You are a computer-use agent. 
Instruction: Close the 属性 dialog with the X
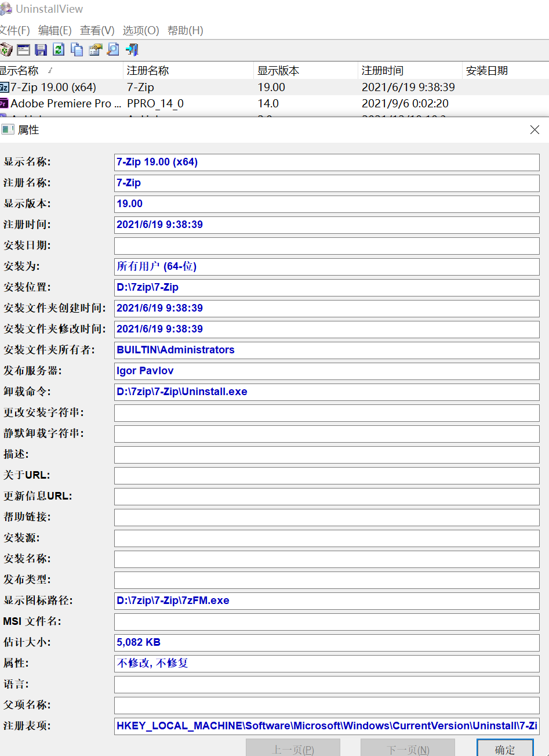click(x=535, y=130)
